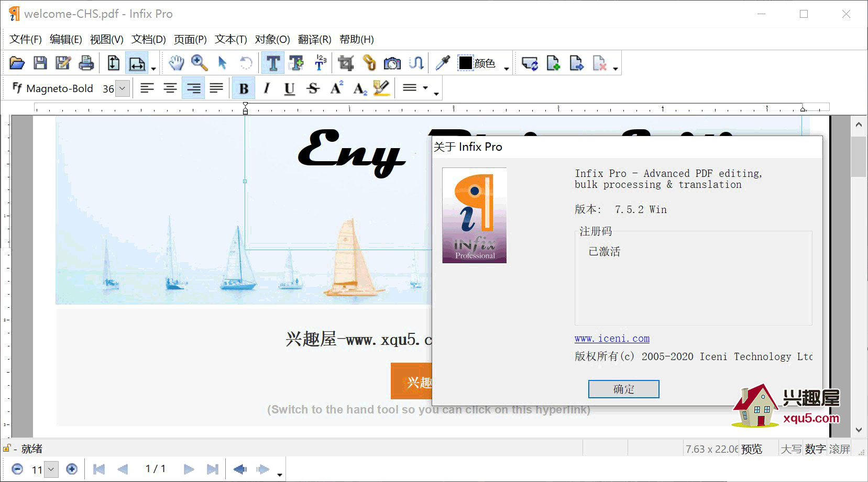868x482 pixels.
Task: Jump to the last page arrow
Action: pyautogui.click(x=212, y=469)
